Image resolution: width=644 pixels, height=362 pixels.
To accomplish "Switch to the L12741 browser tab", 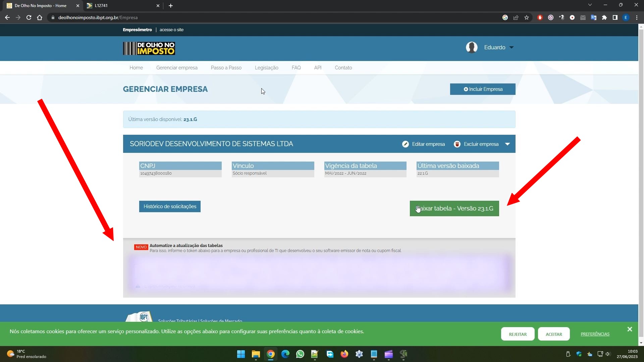I will point(123,6).
